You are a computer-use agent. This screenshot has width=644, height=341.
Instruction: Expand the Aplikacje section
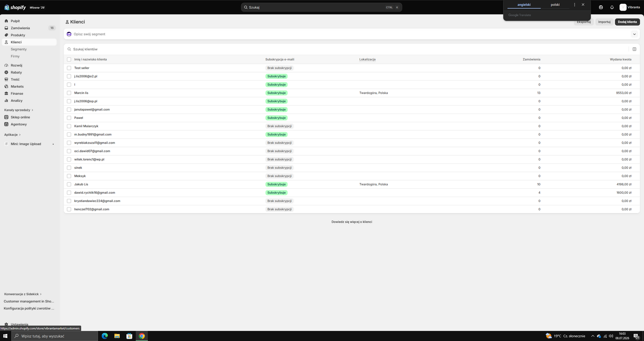(13, 135)
